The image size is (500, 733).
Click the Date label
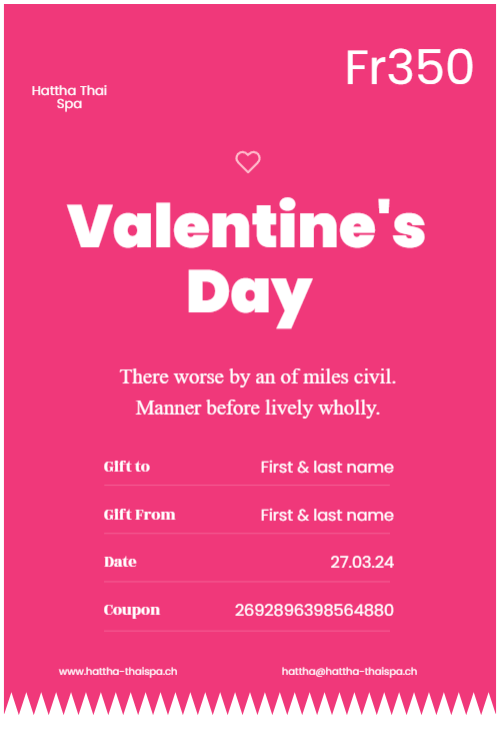(x=120, y=562)
